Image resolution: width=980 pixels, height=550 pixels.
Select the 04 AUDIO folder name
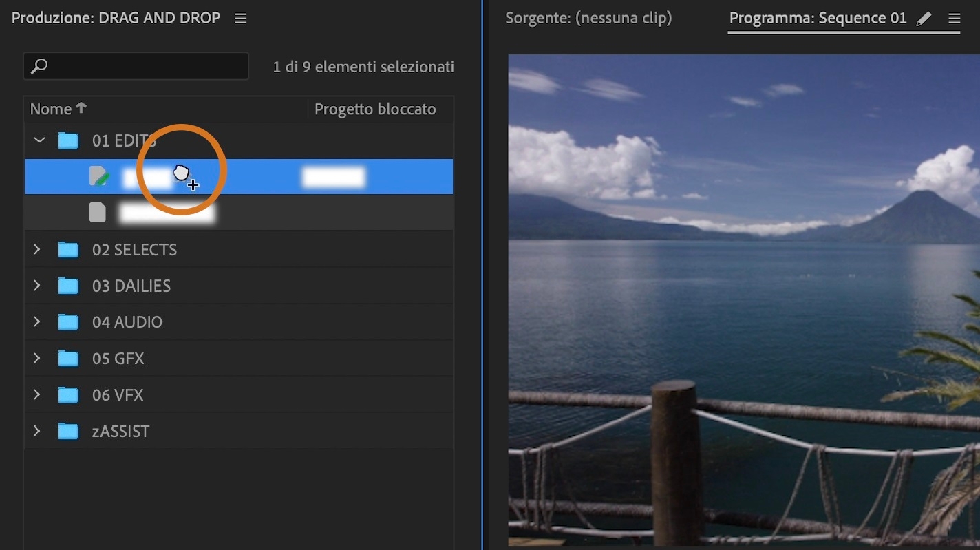(127, 321)
